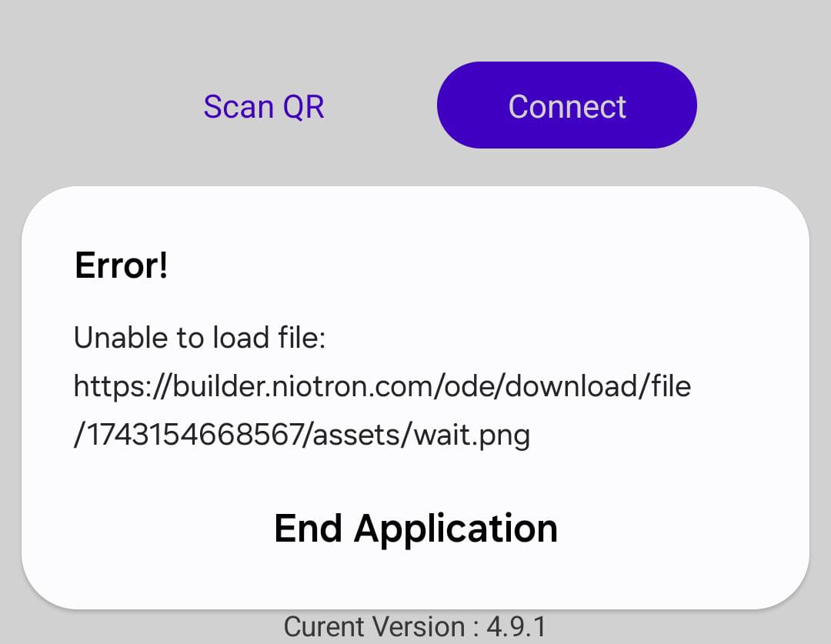This screenshot has width=831, height=644.
Task: Click the version number 4.9.1
Action: click(x=516, y=626)
